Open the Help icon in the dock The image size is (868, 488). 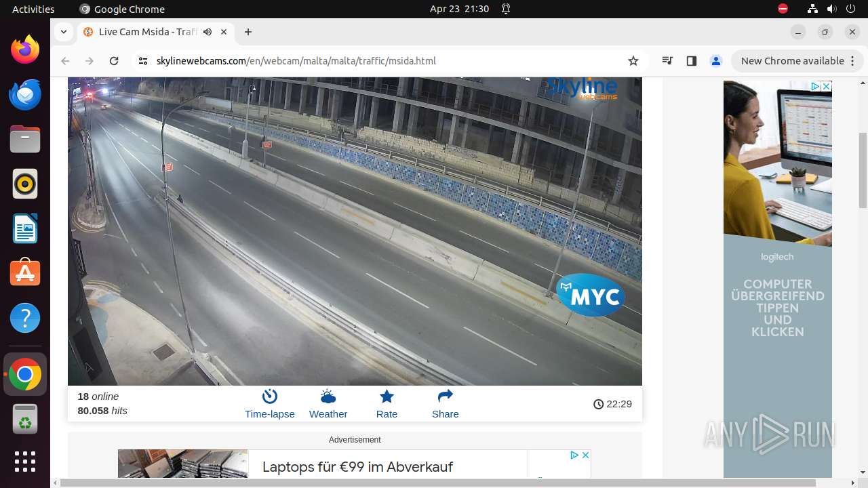tap(25, 318)
